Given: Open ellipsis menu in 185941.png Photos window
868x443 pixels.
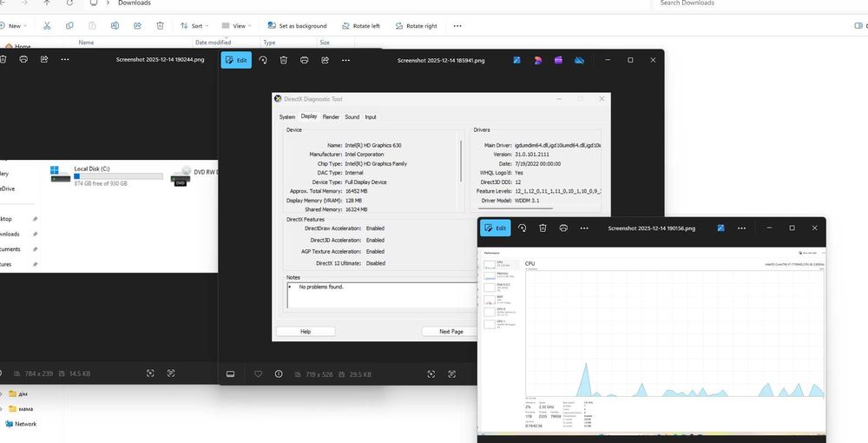Looking at the screenshot, I should pyautogui.click(x=345, y=60).
